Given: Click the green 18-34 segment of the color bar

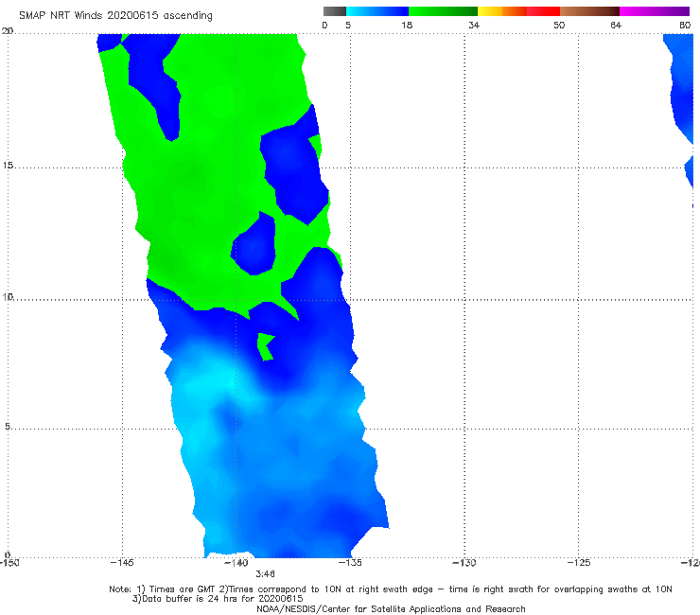Looking at the screenshot, I should point(444,11).
